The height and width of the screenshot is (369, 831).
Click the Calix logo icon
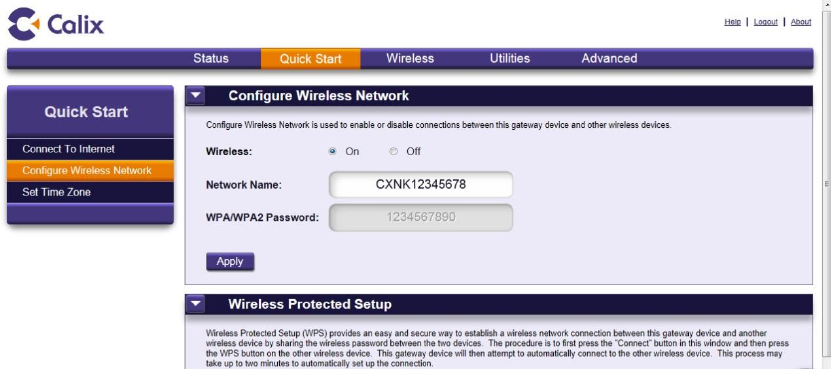point(23,24)
